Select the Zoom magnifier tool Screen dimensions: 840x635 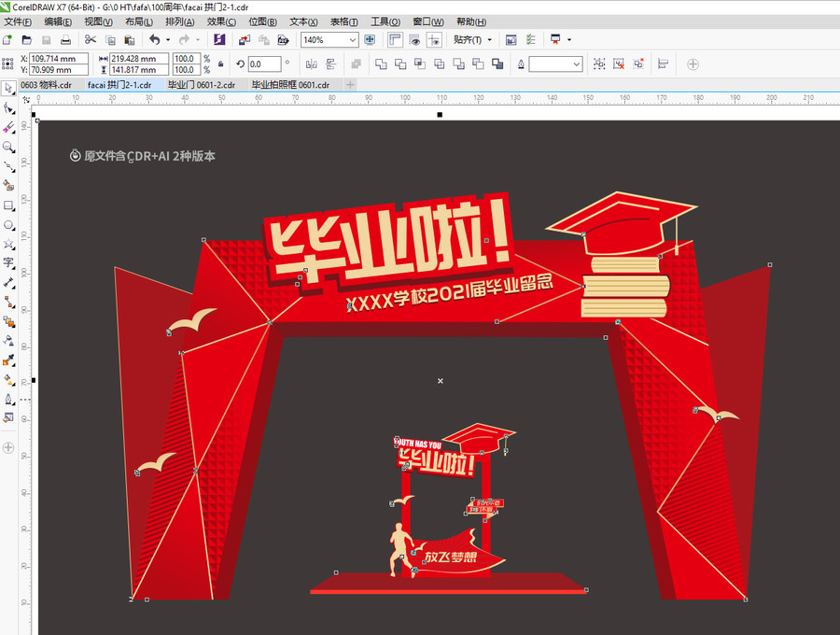[x=8, y=147]
